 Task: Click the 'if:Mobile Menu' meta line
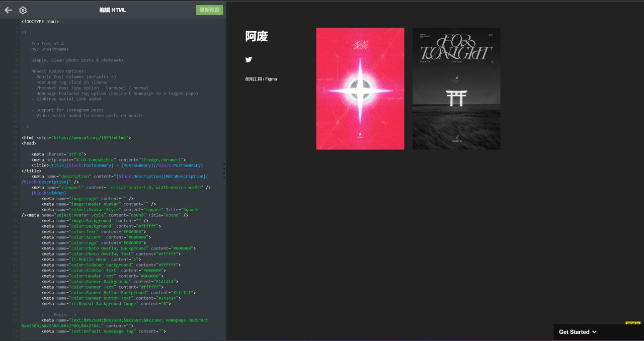click(92, 259)
